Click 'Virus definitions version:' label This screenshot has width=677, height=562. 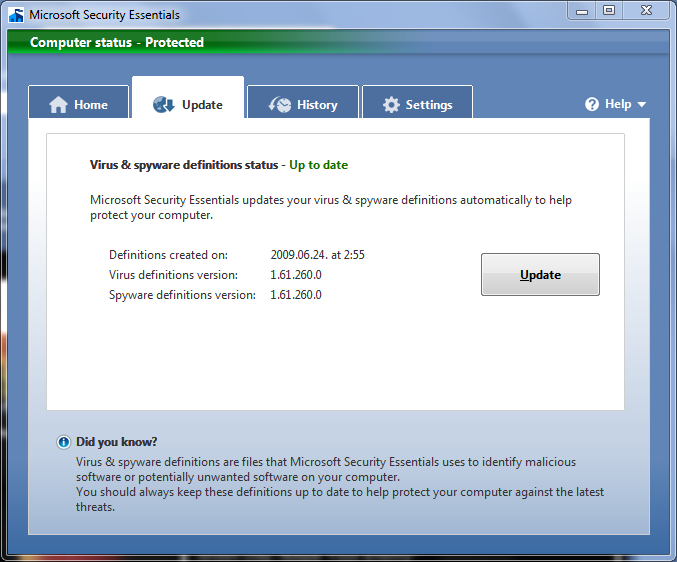click(x=173, y=275)
